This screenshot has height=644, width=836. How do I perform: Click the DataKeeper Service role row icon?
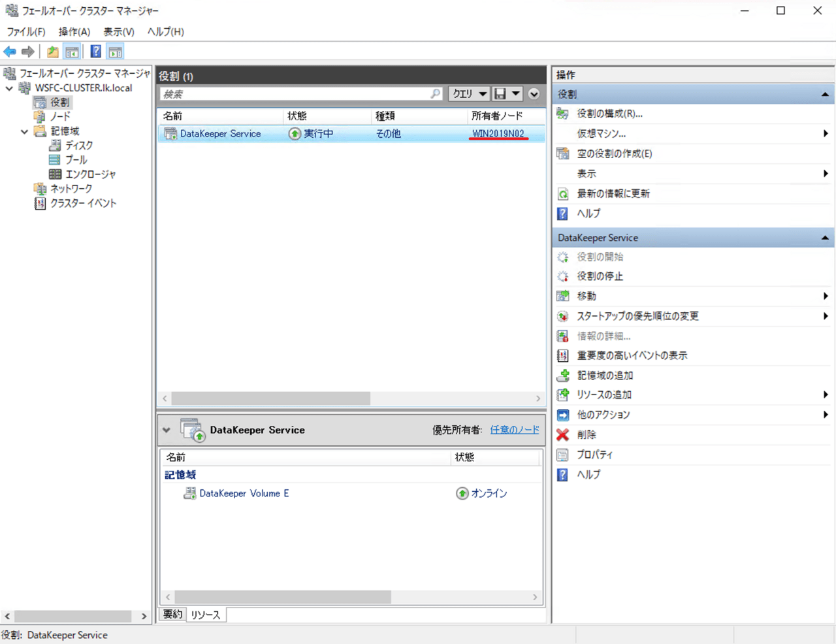170,133
